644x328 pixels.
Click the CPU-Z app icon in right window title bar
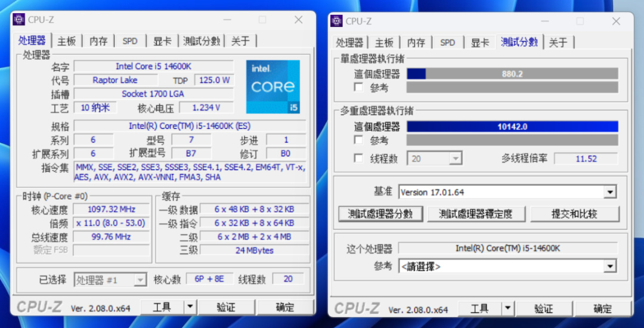pos(336,21)
